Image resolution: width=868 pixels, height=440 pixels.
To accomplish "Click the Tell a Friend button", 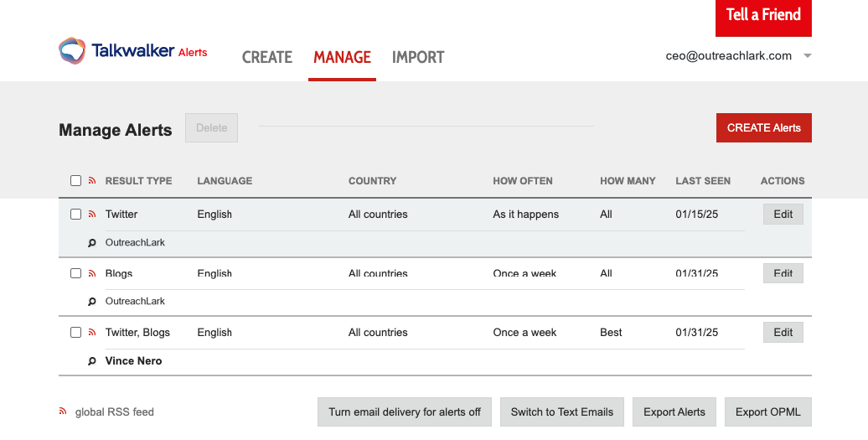I will [763, 17].
